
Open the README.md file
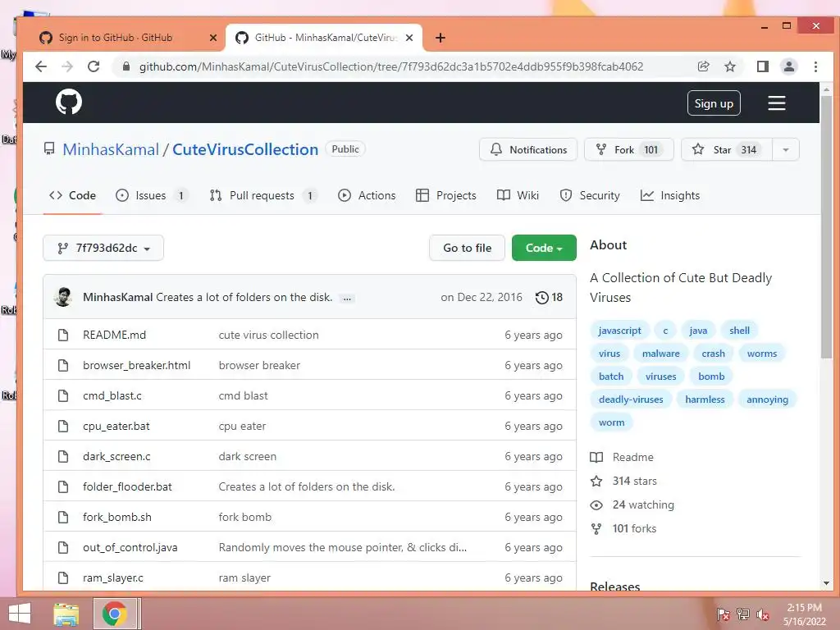pos(114,335)
